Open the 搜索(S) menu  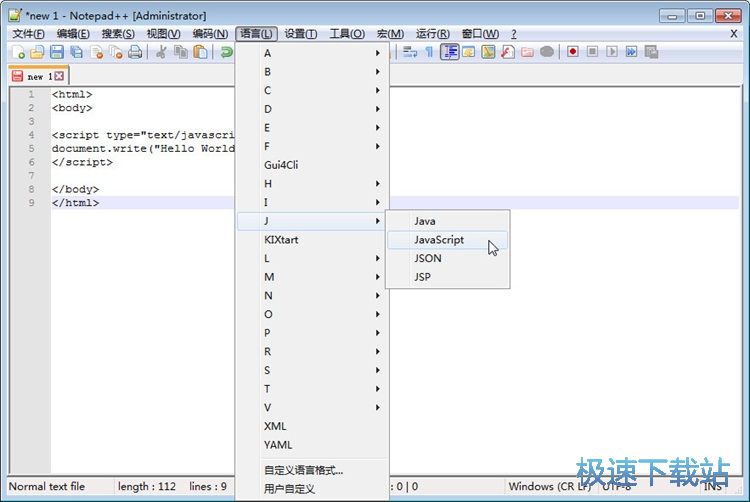[x=118, y=34]
